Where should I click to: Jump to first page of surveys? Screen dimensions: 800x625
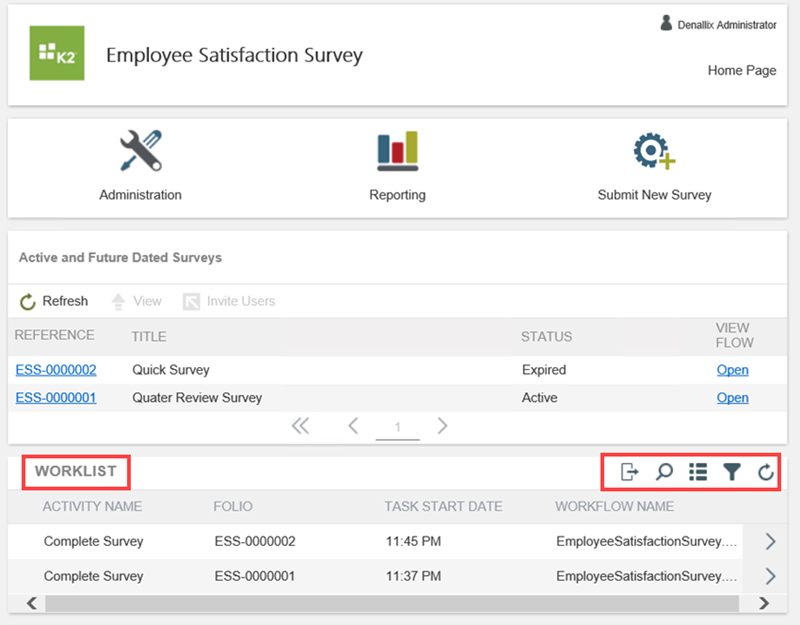(300, 427)
